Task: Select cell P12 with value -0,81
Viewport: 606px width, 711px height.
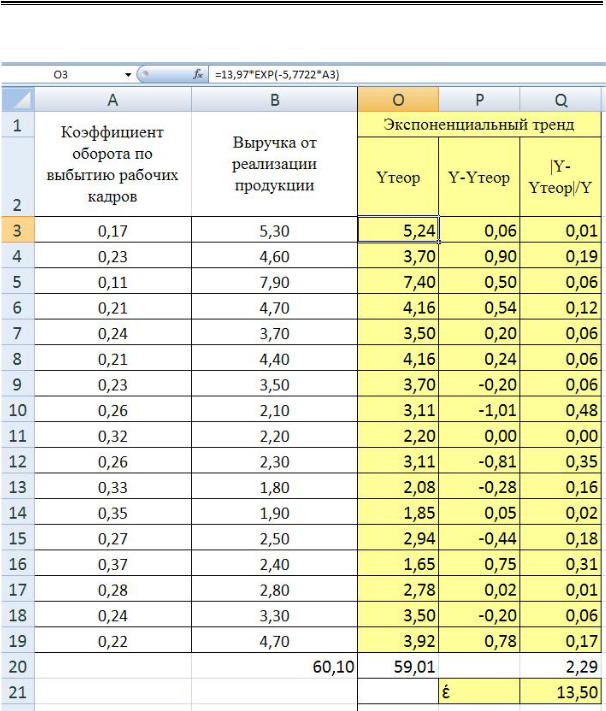Action: click(x=479, y=461)
